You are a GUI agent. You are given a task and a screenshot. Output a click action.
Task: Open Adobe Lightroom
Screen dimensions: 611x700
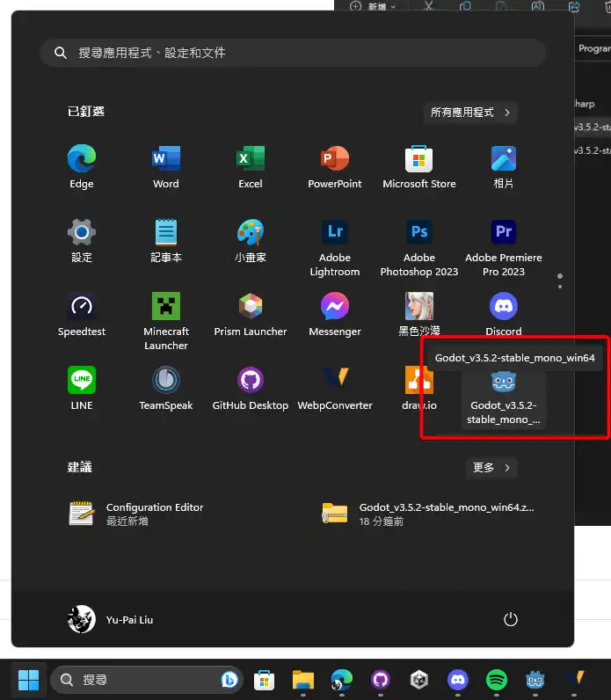335,247
